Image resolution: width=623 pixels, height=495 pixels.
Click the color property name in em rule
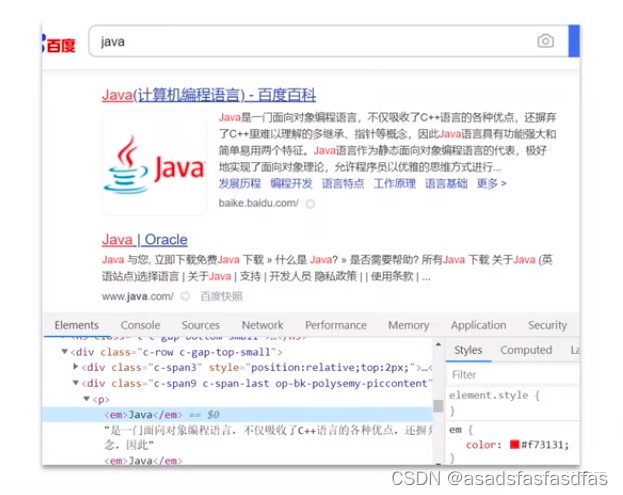coord(481,445)
